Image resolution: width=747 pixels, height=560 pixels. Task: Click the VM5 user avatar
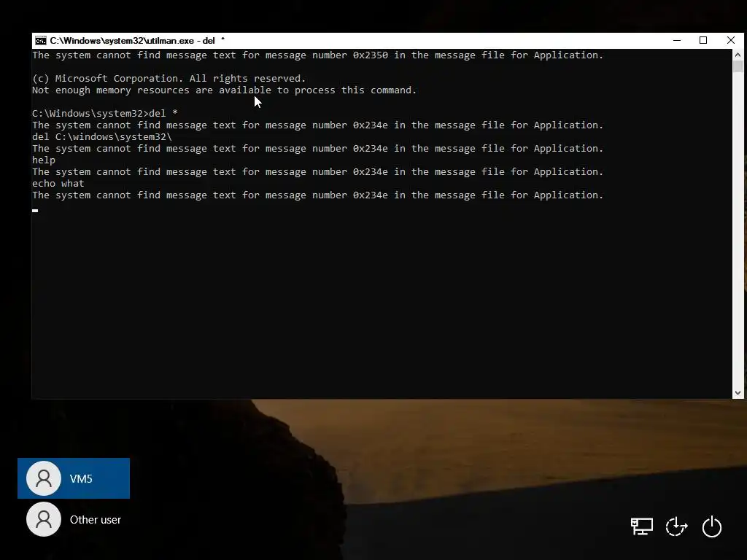click(44, 478)
